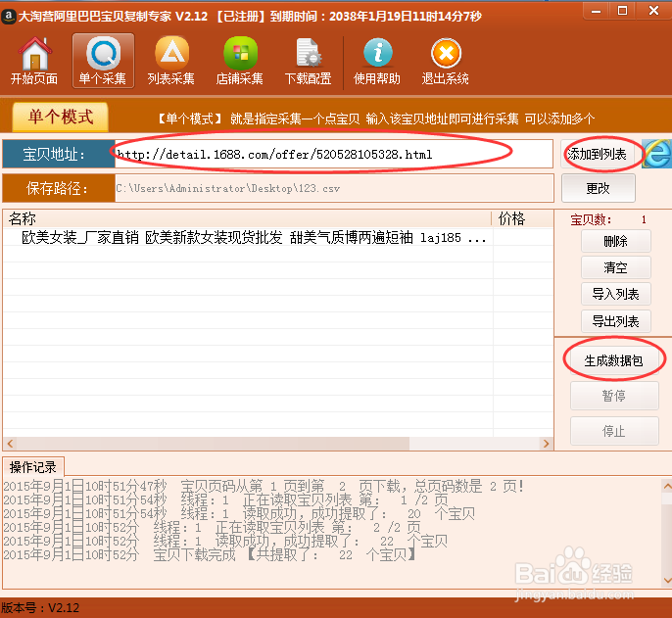The width and height of the screenshot is (672, 618).
Task: Maximize the application window
Action: tap(622, 11)
